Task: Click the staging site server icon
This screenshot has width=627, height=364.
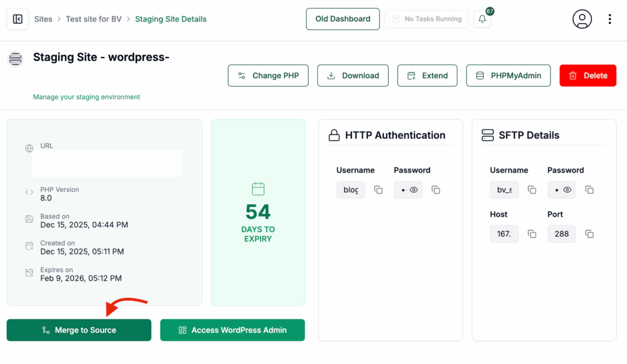Action: coord(15,59)
